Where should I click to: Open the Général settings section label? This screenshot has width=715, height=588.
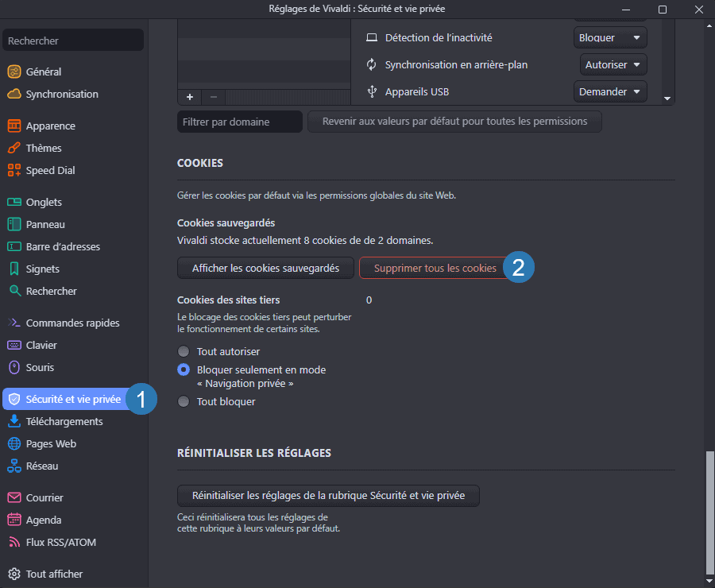44,72
